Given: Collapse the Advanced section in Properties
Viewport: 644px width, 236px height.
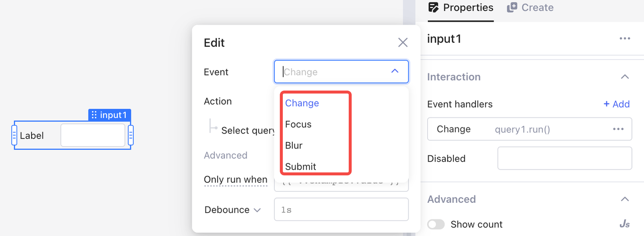Looking at the screenshot, I should 625,199.
